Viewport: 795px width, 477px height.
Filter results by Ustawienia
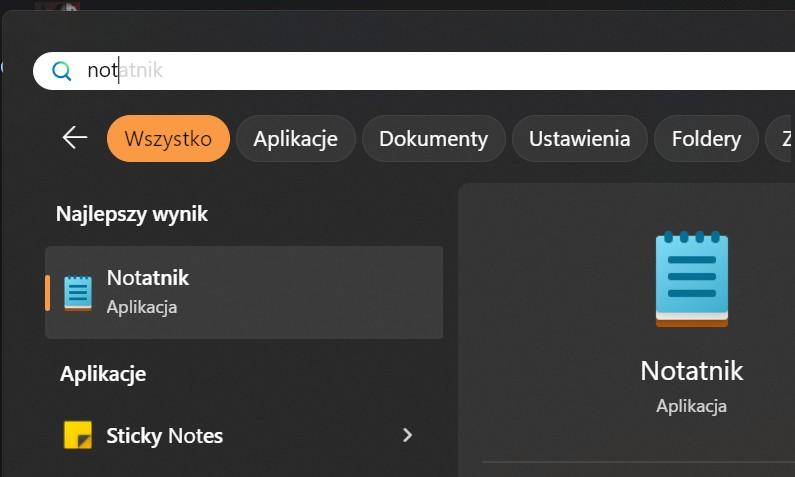(x=579, y=139)
